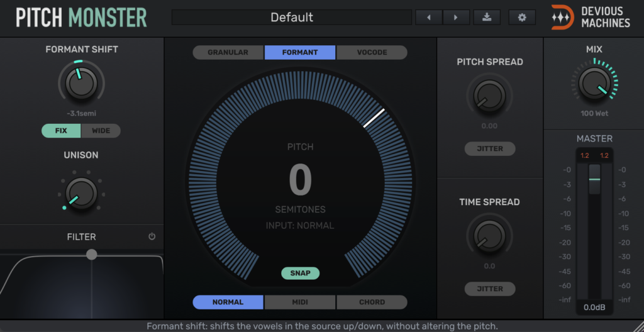Select FIX formant option
This screenshot has height=332, width=644.
(61, 131)
